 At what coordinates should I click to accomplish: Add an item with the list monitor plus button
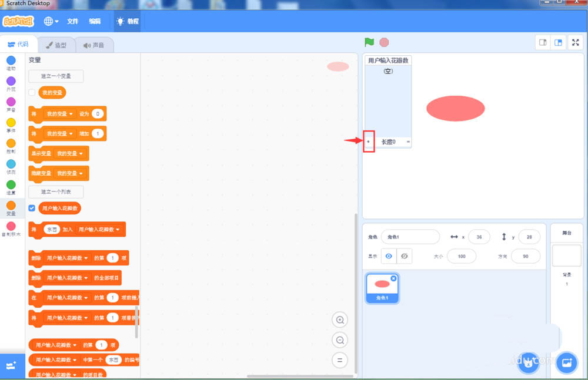(369, 141)
